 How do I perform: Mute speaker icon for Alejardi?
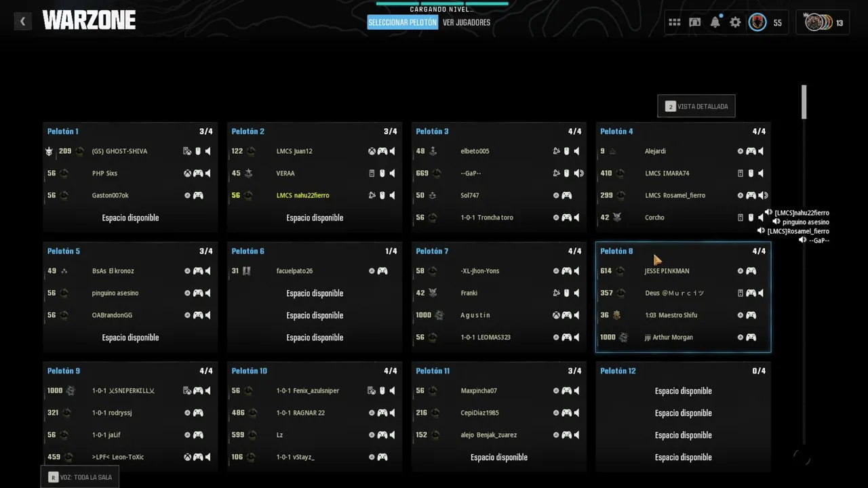tap(761, 151)
